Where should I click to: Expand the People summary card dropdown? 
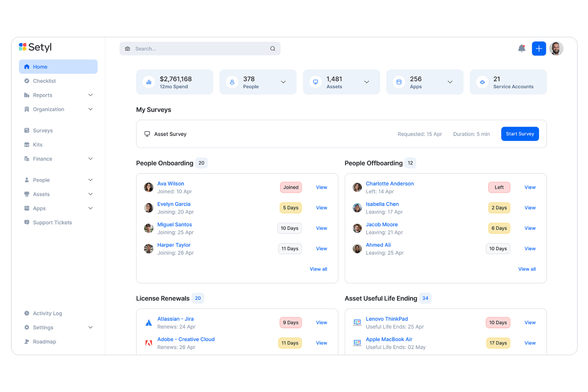(x=283, y=82)
